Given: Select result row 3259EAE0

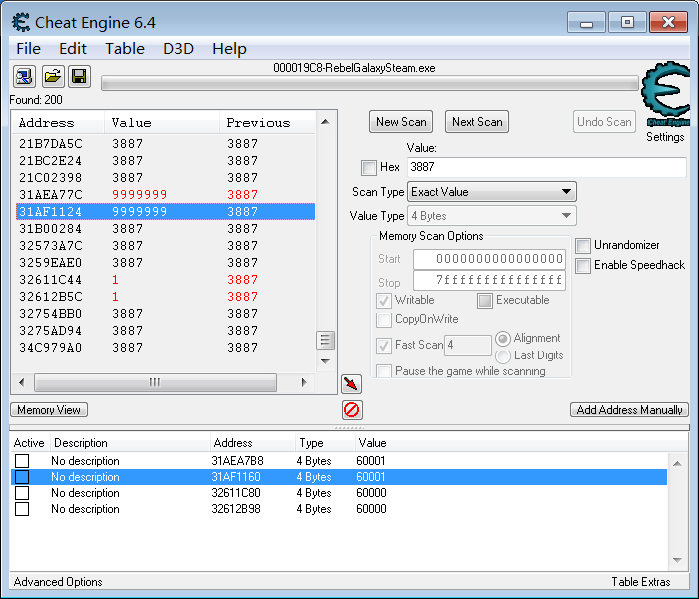Looking at the screenshot, I should 165,263.
